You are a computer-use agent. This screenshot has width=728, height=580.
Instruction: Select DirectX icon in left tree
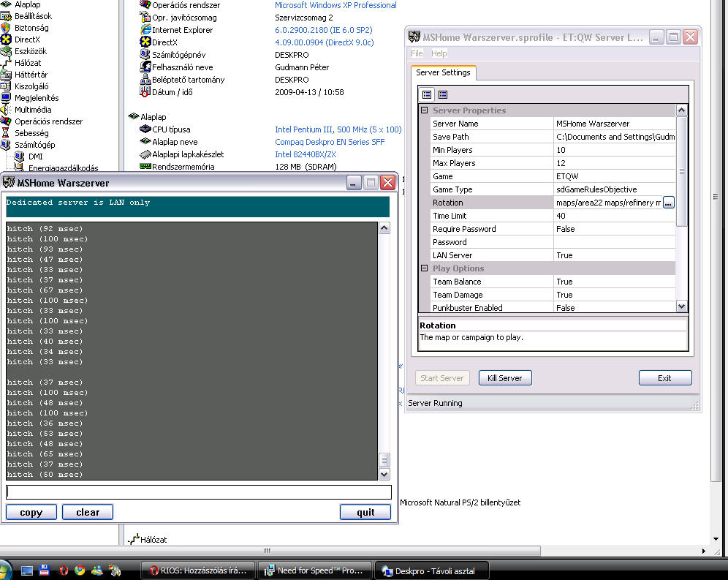(6, 39)
